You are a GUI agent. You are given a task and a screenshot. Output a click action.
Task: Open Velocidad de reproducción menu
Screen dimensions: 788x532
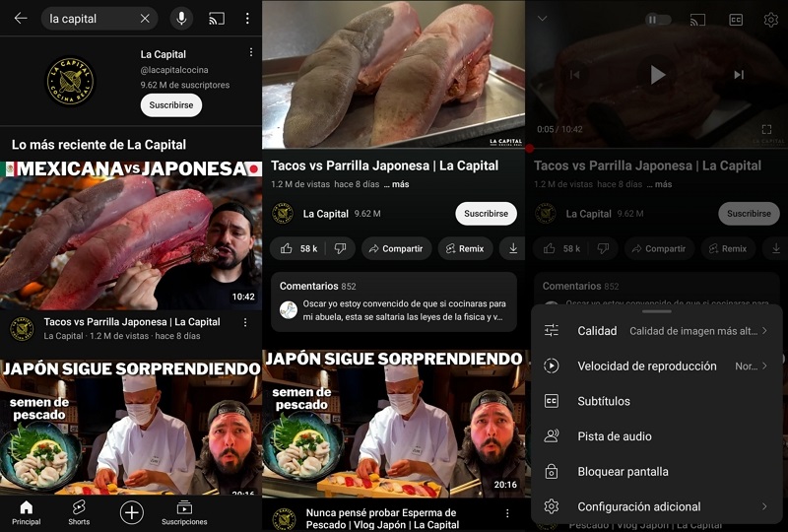point(656,366)
